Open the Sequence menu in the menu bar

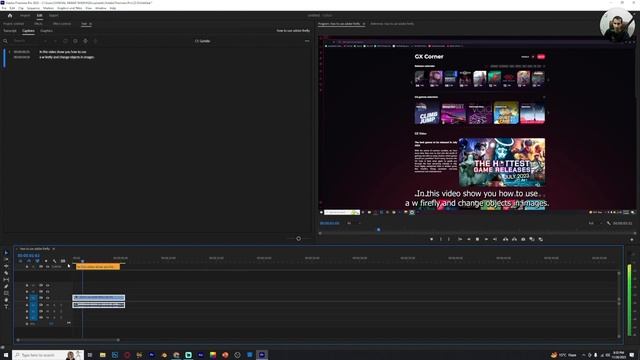point(33,8)
